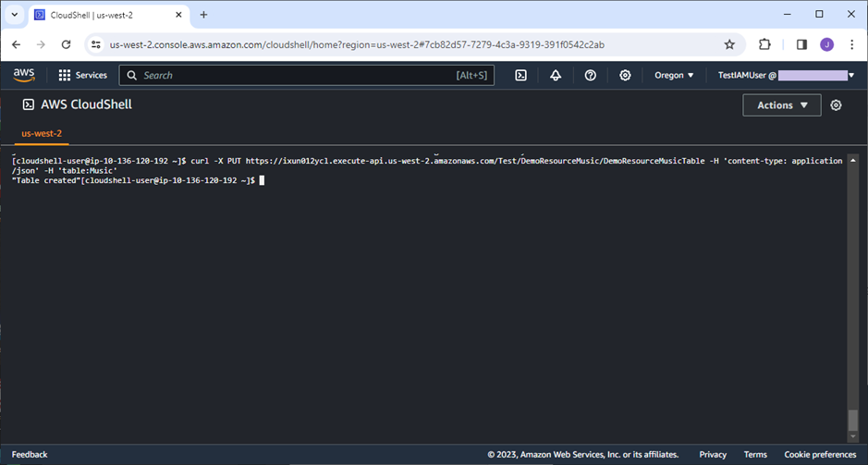
Task: Open CloudShell from the top navigation icon
Action: tap(521, 75)
